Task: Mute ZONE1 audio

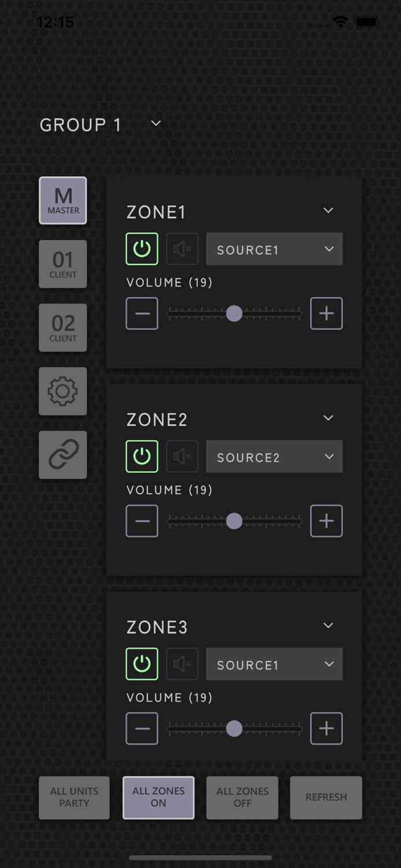Action: pyautogui.click(x=182, y=249)
